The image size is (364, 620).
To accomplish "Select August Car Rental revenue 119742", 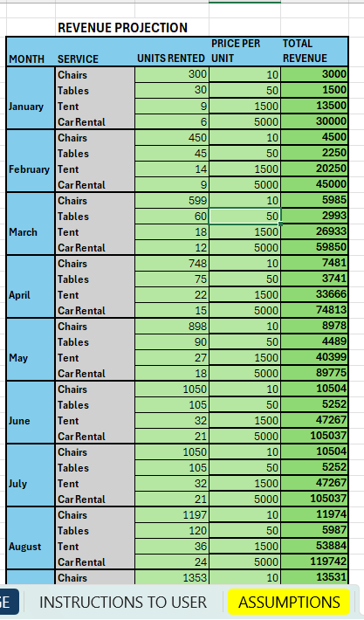I will click(x=314, y=561).
